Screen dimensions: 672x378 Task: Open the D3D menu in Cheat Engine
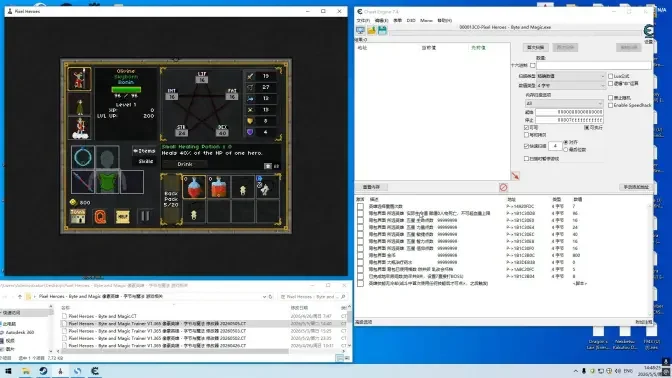[411, 21]
